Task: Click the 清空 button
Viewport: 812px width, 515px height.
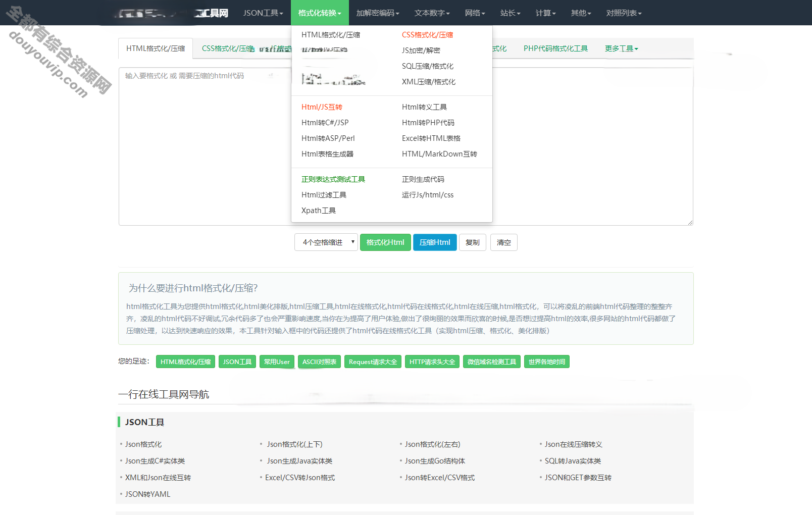Action: (503, 242)
